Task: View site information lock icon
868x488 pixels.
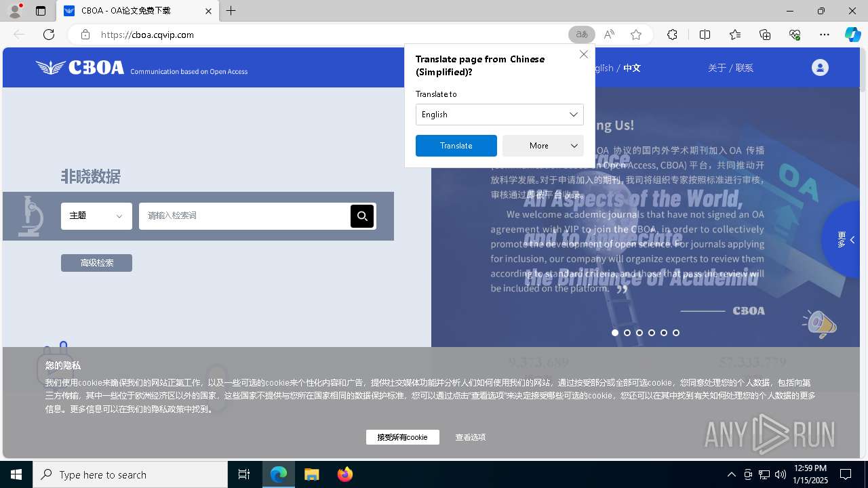Action: [x=85, y=35]
